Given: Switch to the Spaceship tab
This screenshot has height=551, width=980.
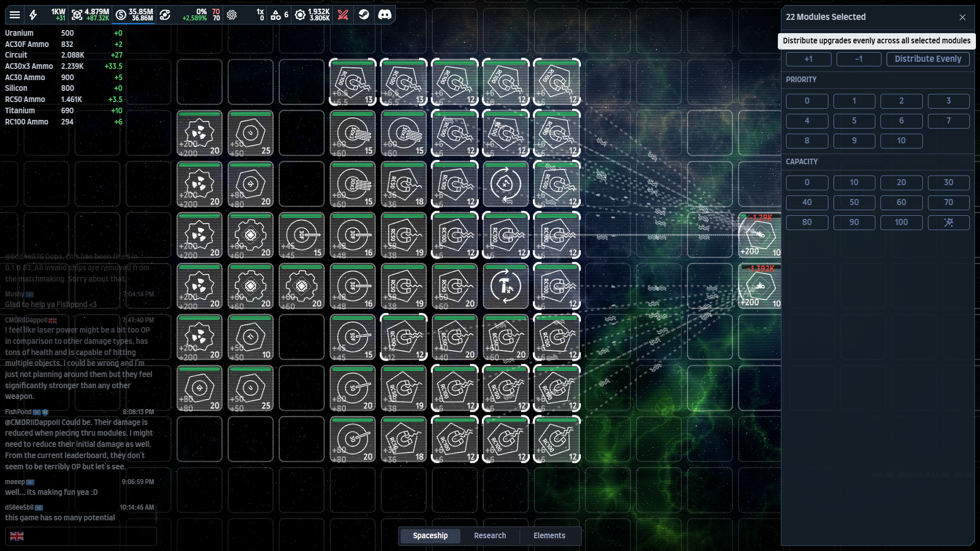Looking at the screenshot, I should coord(430,536).
